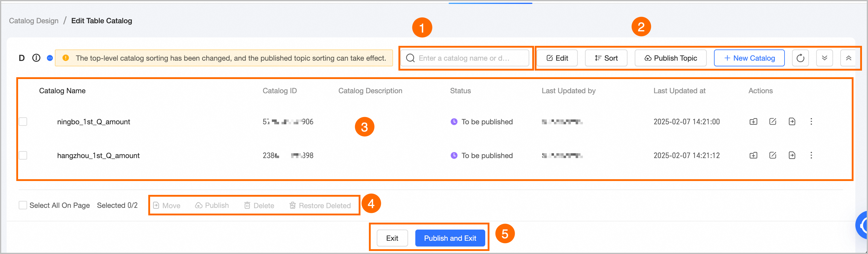The width and height of the screenshot is (868, 254).
Task: Click the Selected 0/2 counter
Action: click(x=117, y=205)
